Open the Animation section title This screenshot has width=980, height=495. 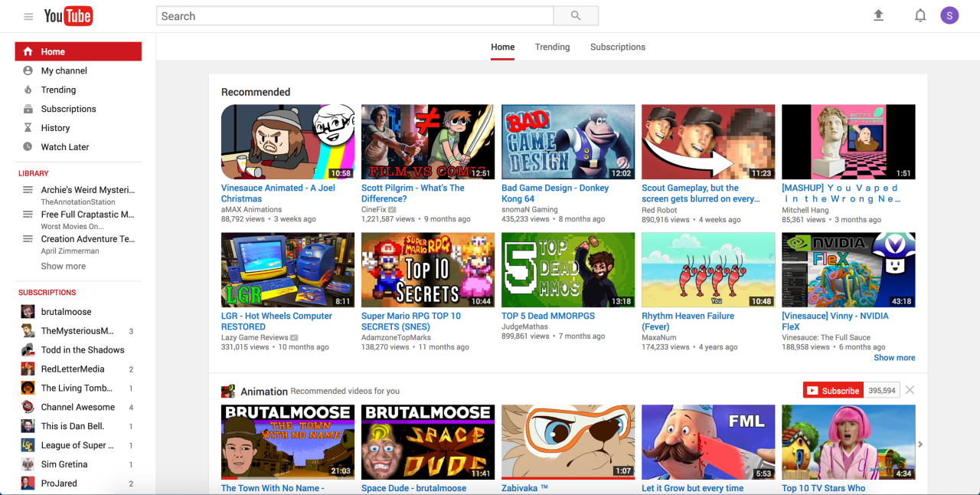(264, 391)
